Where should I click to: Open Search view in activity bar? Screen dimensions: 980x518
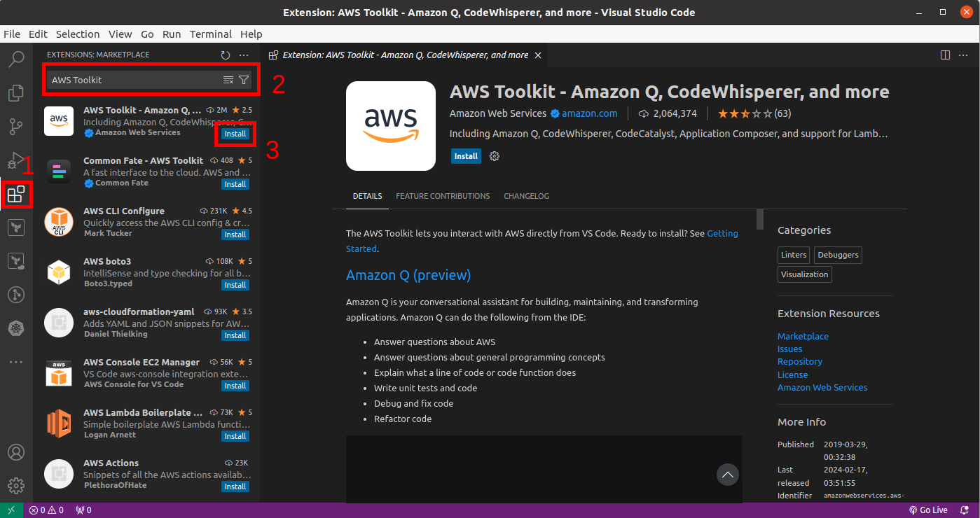[x=16, y=59]
